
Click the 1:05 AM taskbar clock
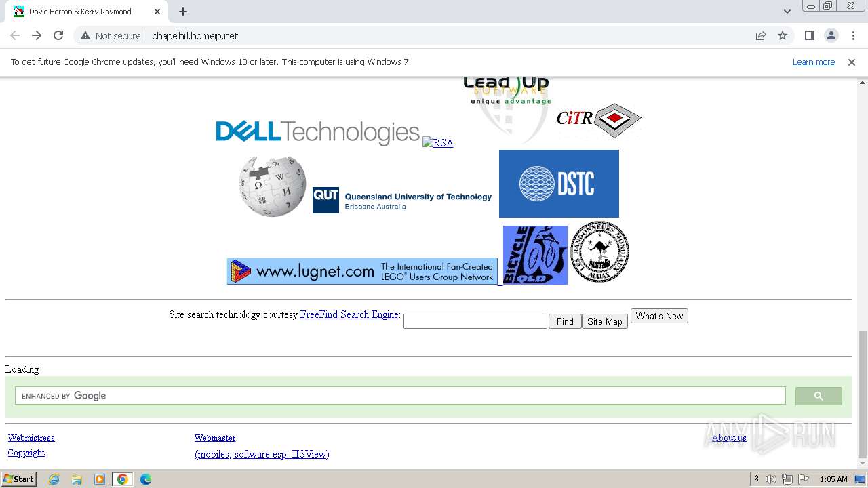click(833, 479)
